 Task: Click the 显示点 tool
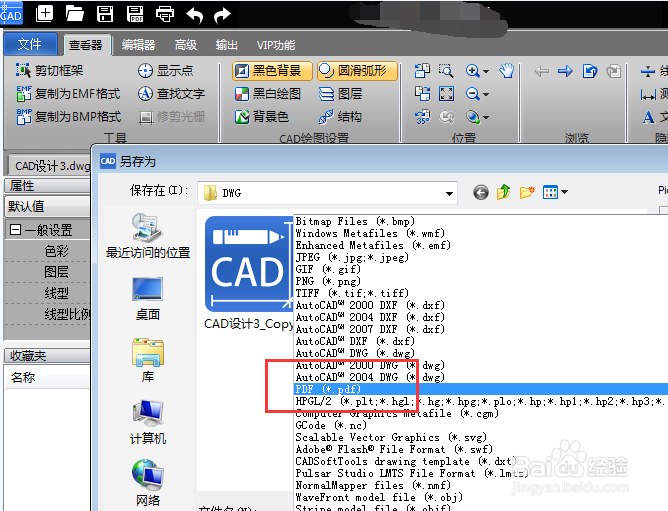pyautogui.click(x=165, y=70)
